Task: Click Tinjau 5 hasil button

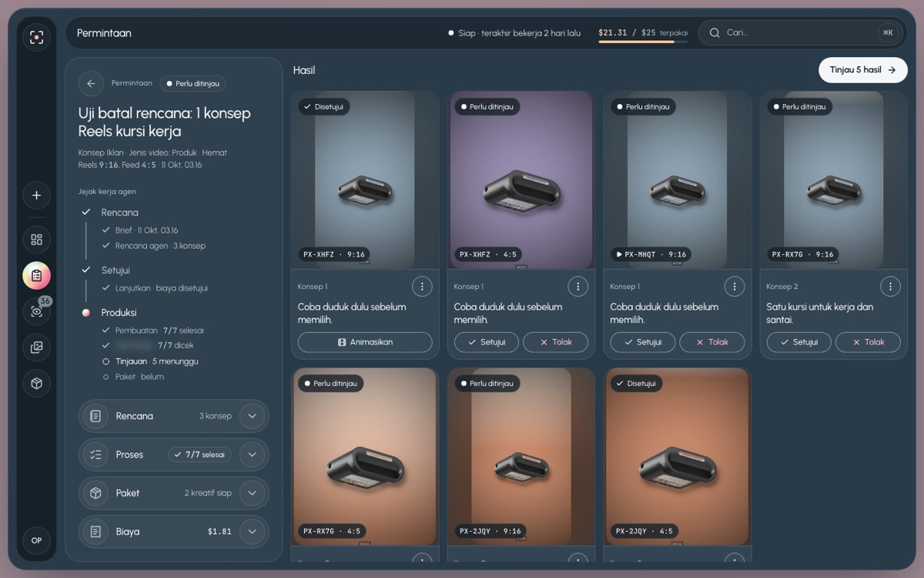Action: pyautogui.click(x=863, y=70)
